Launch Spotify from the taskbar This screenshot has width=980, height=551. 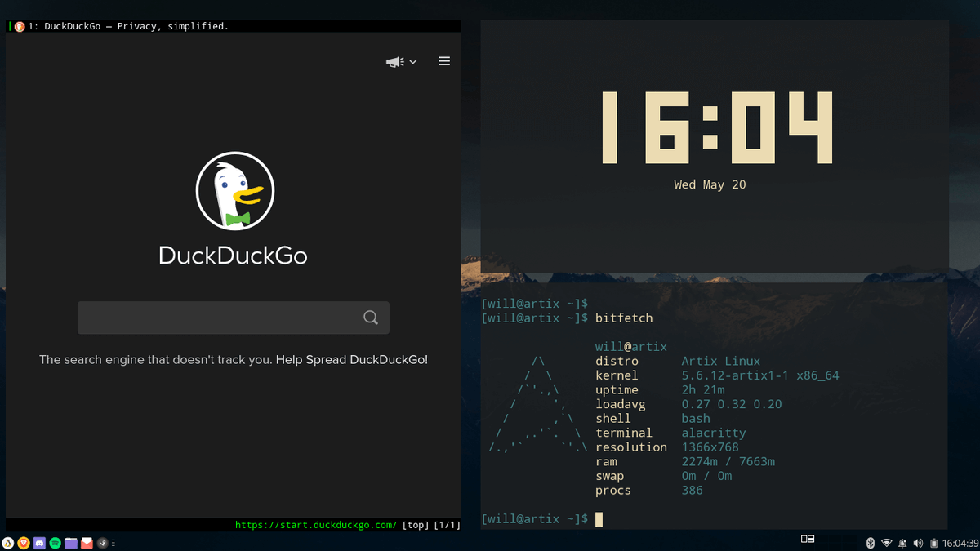point(54,542)
